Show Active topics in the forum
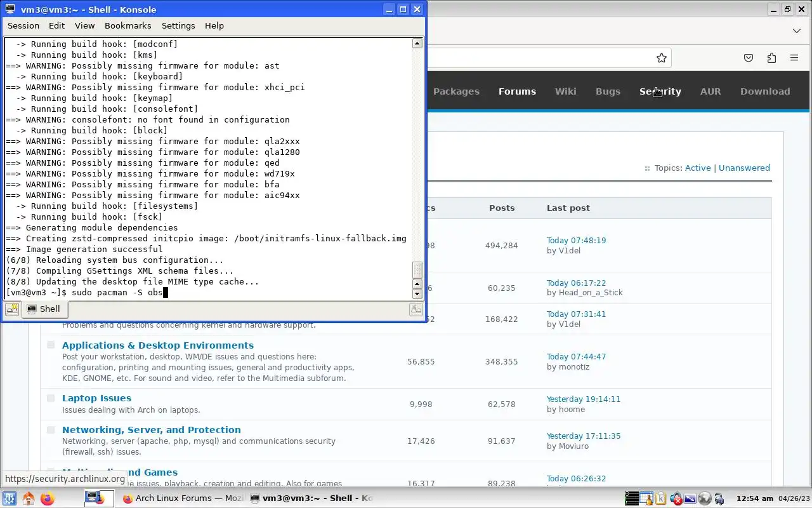The image size is (812, 508). click(698, 168)
